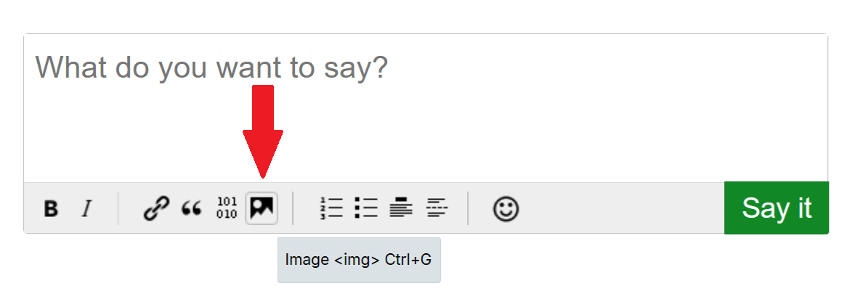Click the "Image <img> Ctrl+G" tooltip
The image size is (868, 299).
359,260
